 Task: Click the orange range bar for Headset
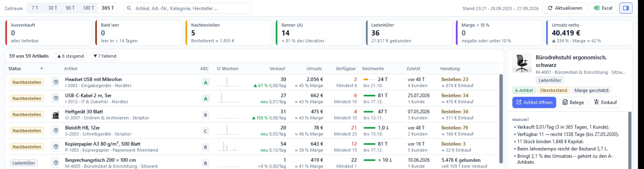(x=369, y=79)
